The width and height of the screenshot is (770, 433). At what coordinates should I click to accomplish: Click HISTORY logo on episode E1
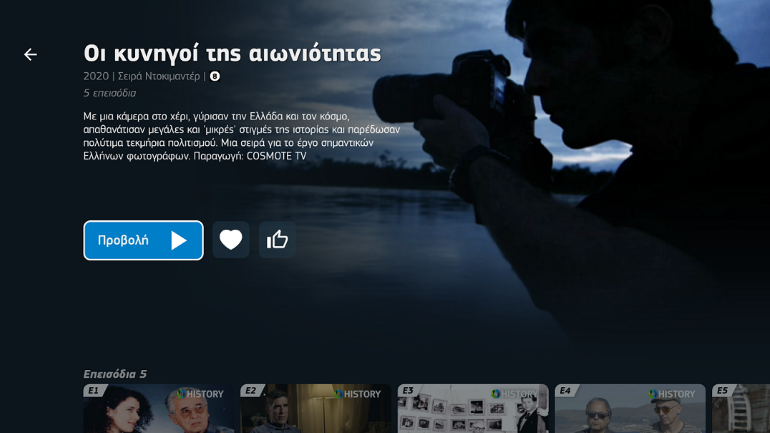pos(200,394)
